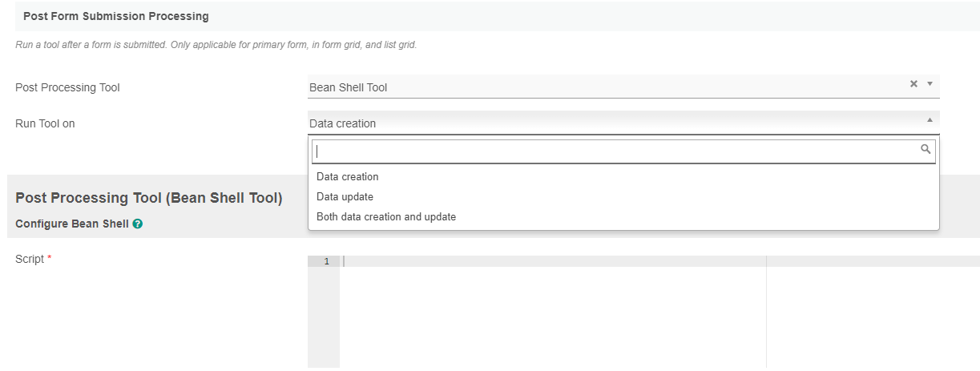Choose the Data creation option in list
This screenshot has height=371, width=980.
[347, 177]
